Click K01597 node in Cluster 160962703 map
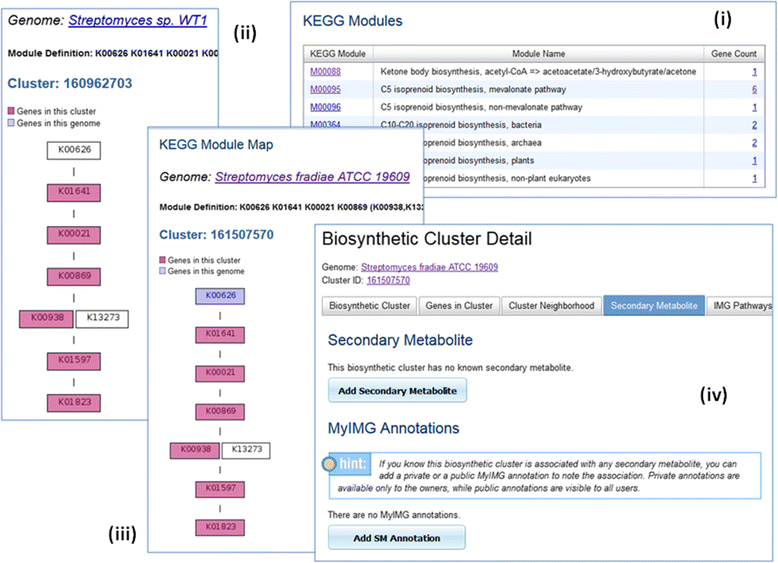 (x=74, y=361)
